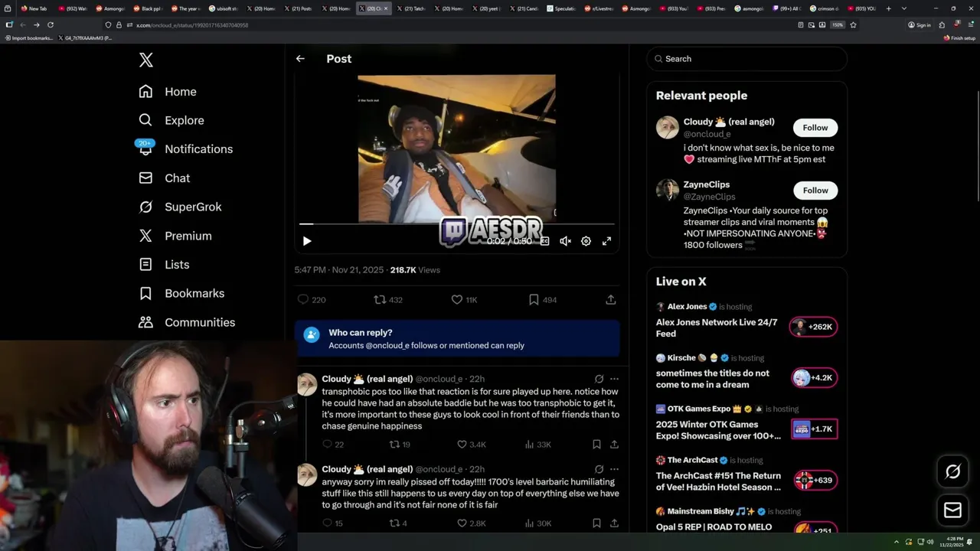Open video settings gear

[x=586, y=241]
